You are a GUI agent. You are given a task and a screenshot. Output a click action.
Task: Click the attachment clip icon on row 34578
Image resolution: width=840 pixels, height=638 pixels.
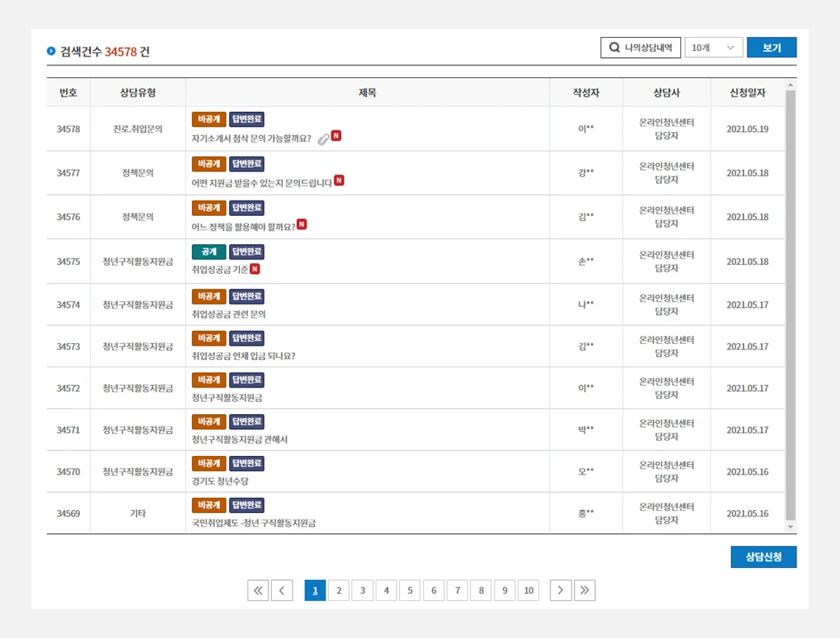pyautogui.click(x=323, y=139)
